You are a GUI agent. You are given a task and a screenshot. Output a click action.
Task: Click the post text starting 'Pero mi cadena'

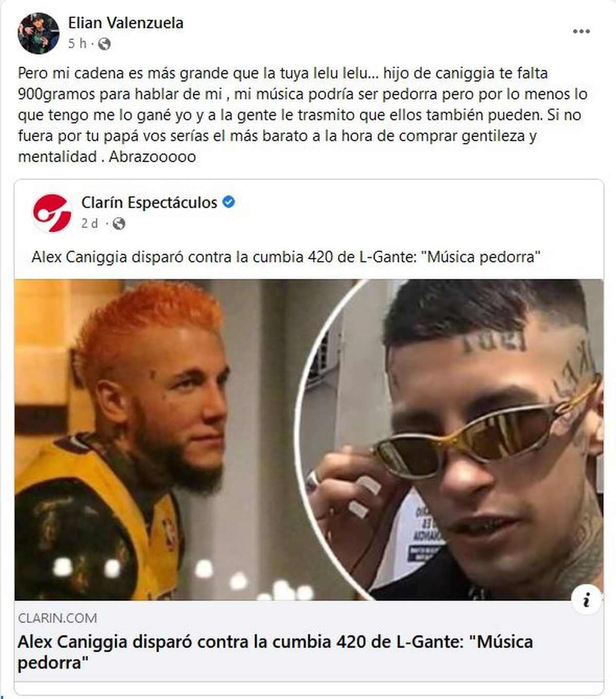302,115
